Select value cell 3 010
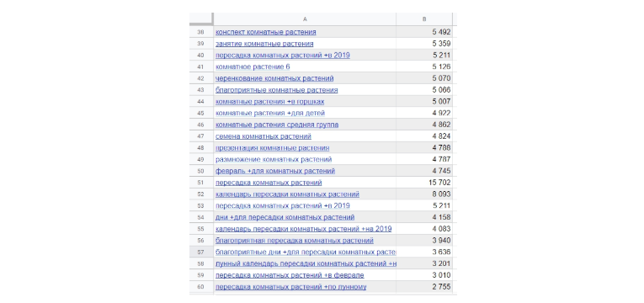 (424, 275)
